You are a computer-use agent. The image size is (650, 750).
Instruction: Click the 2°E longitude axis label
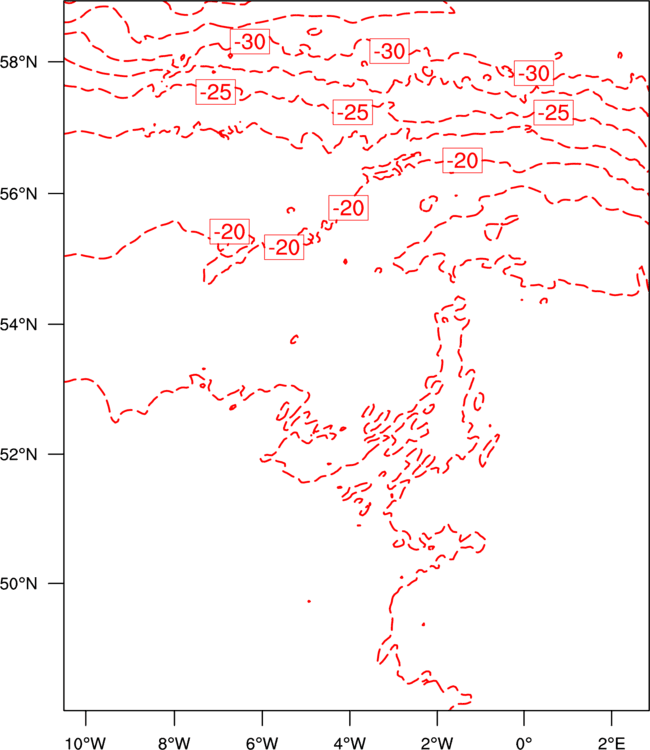(612, 743)
